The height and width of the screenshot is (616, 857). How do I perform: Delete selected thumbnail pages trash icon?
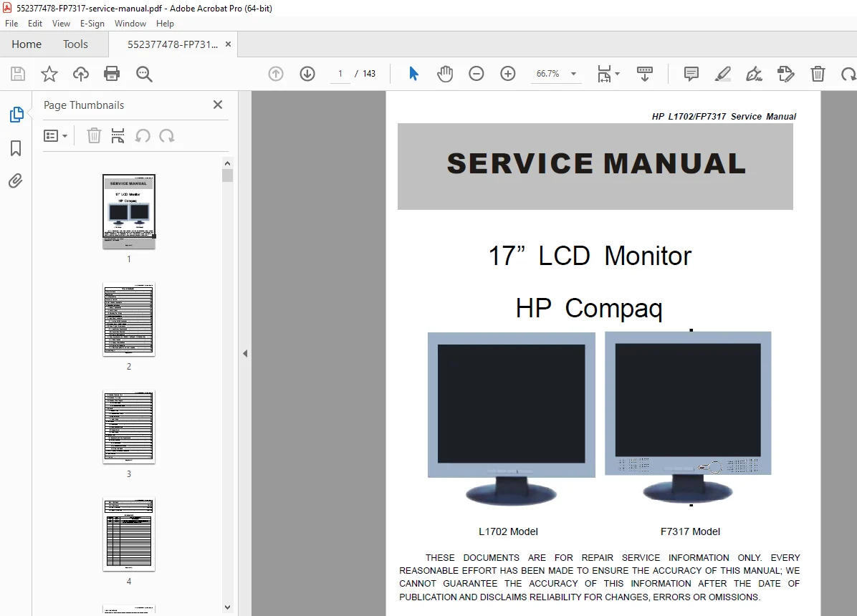coord(94,135)
